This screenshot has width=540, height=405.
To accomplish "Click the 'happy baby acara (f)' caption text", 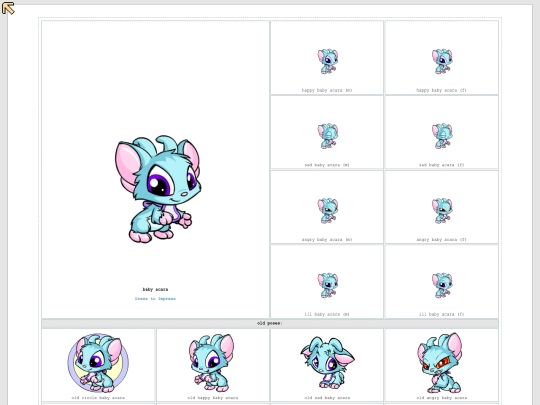I will (x=442, y=90).
